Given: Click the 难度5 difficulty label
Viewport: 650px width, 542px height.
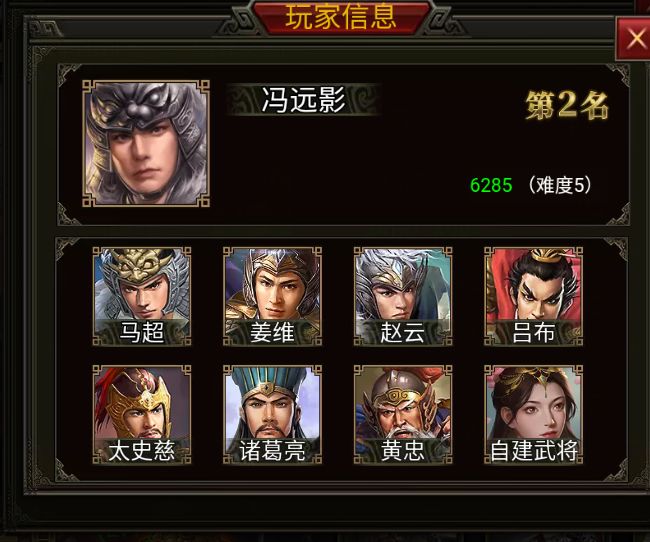Looking at the screenshot, I should [560, 185].
